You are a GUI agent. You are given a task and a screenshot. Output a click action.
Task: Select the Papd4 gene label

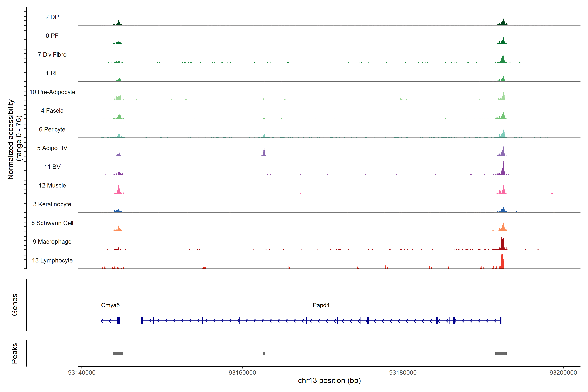[321, 305]
